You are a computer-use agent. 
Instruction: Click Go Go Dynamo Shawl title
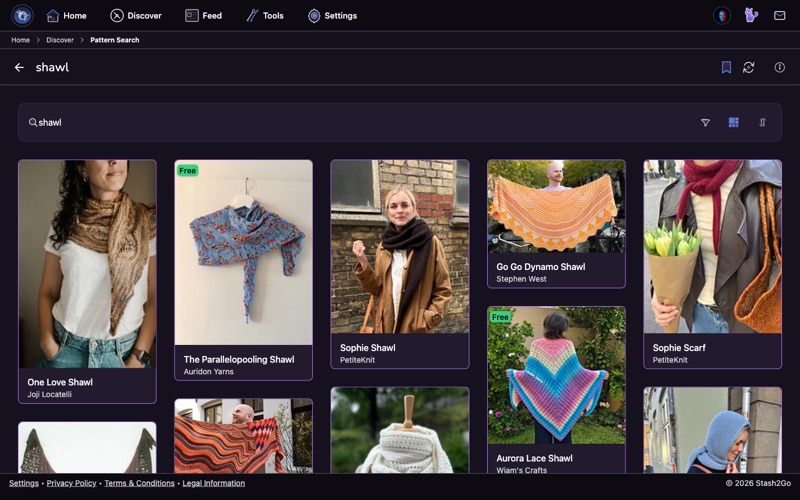(541, 267)
